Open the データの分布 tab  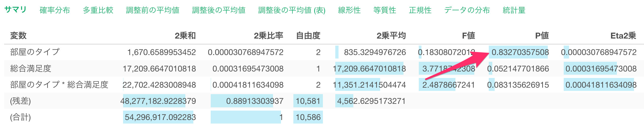pos(467,10)
